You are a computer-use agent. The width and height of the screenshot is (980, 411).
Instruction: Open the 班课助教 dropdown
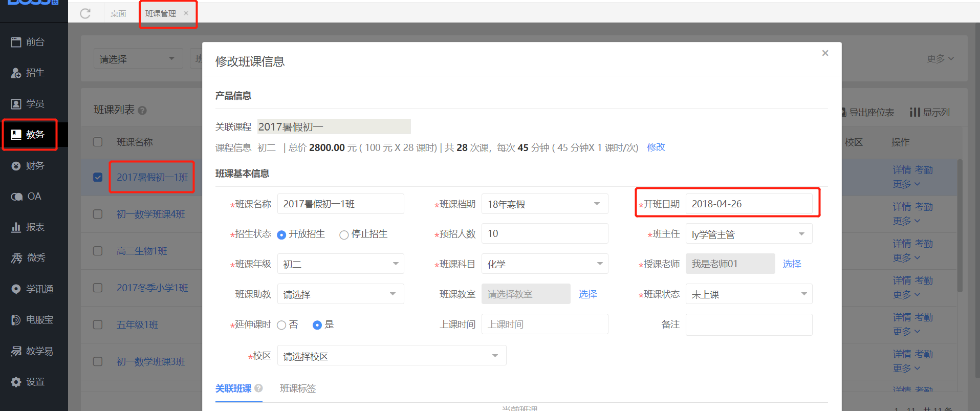[x=340, y=294]
